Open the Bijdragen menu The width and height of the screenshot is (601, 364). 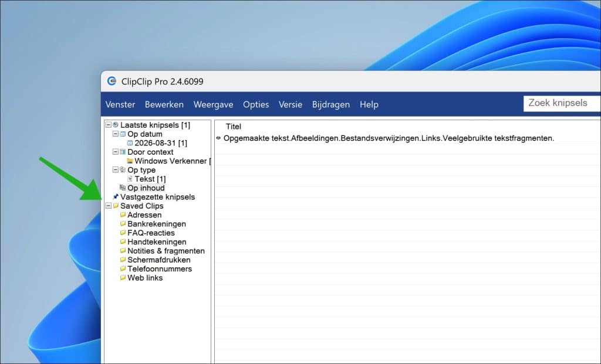[x=331, y=104]
